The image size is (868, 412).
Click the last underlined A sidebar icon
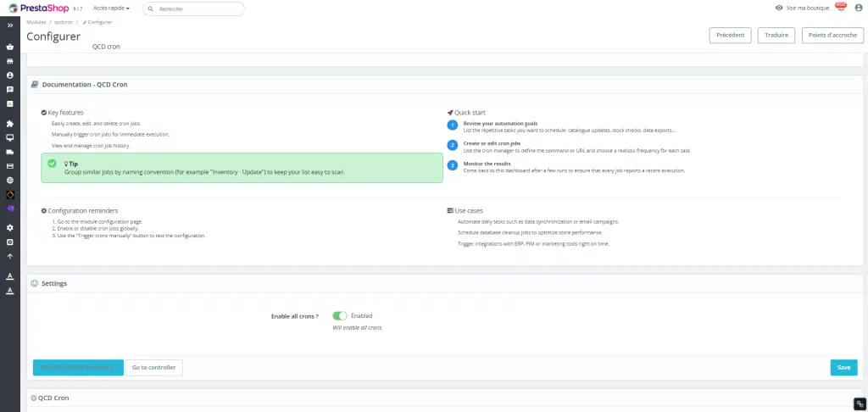10,291
